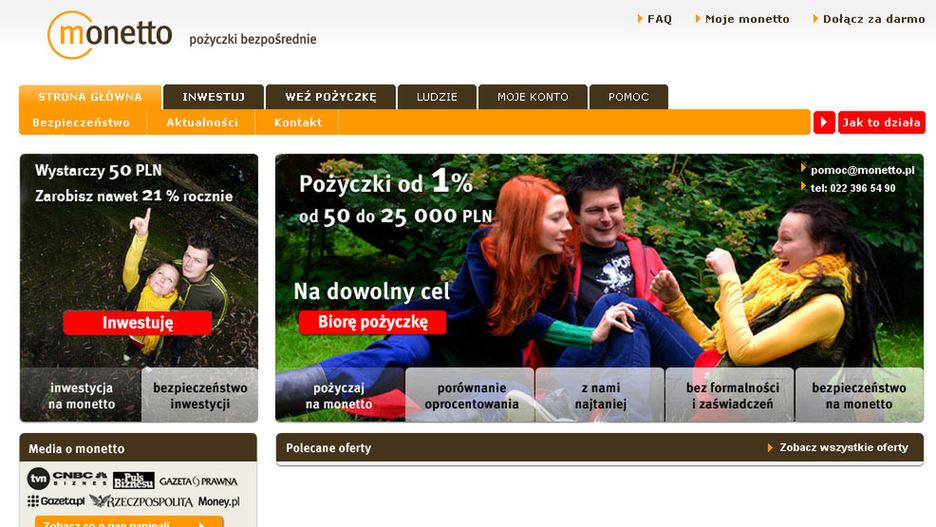Image resolution: width=936 pixels, height=527 pixels.
Task: Select pożyczaj na monetto banner tab
Action: 339,395
